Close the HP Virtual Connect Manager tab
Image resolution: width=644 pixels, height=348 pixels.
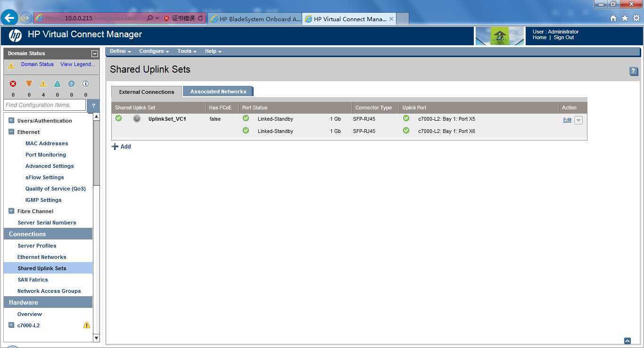[391, 19]
